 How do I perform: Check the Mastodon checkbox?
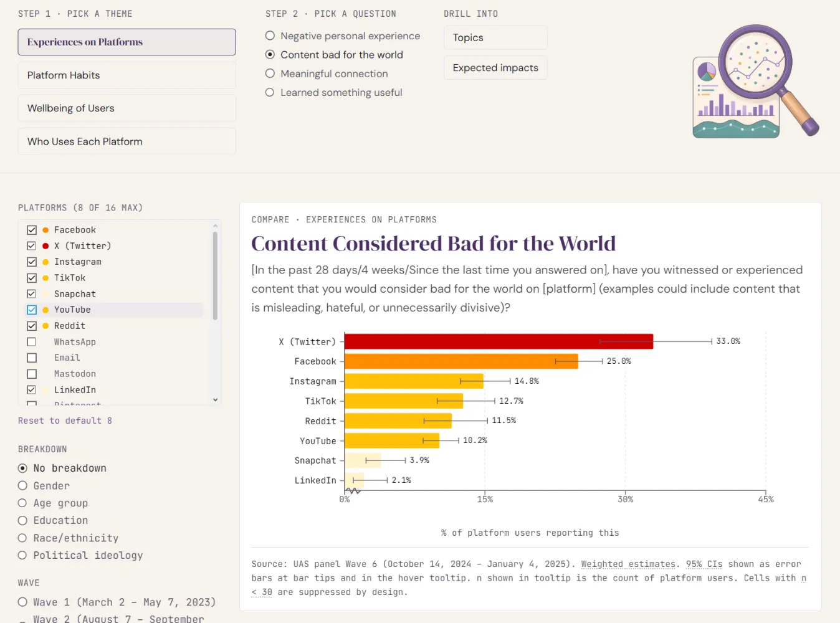pyautogui.click(x=32, y=374)
